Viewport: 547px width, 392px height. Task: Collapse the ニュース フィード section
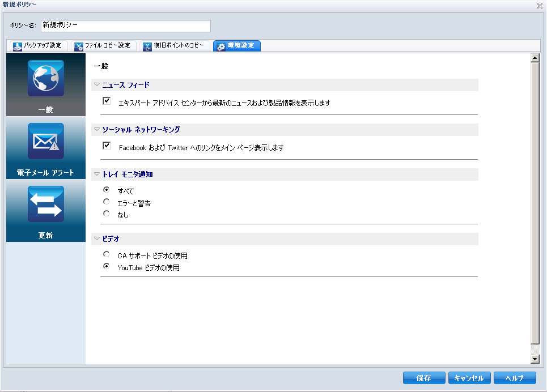97,85
